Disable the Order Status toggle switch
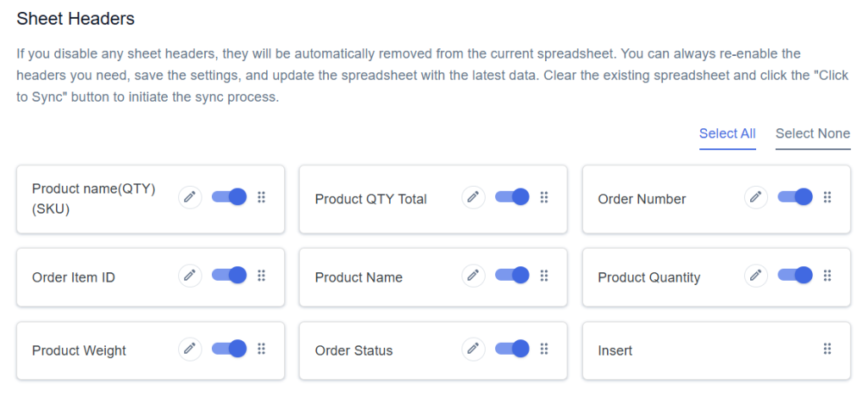The width and height of the screenshot is (868, 397). click(512, 349)
